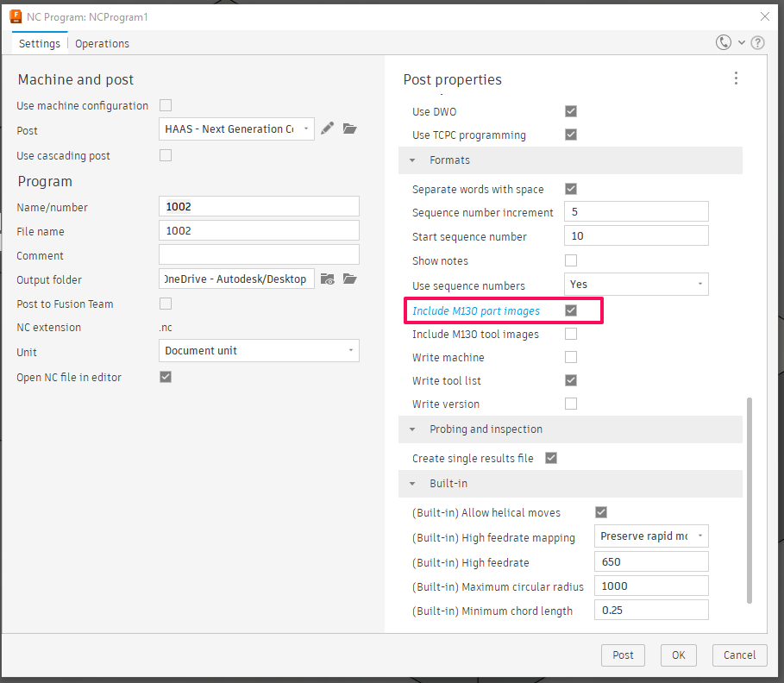Open the Post selection dropdown

307,128
